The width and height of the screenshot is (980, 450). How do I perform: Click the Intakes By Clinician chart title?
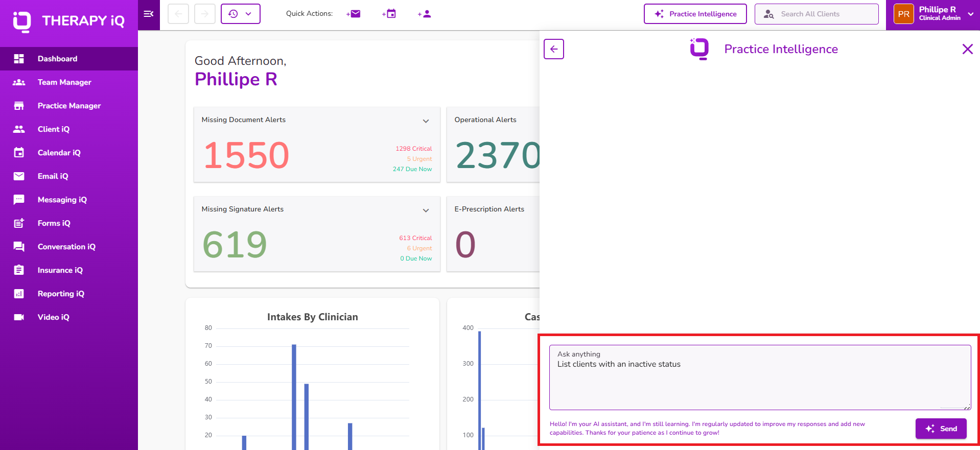pos(312,317)
